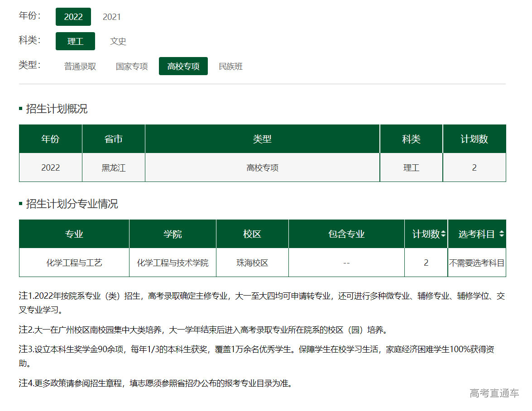This screenshot has width=532, height=411.
Task: Click the sort arrows beside 选考科目
Action: click(501, 234)
